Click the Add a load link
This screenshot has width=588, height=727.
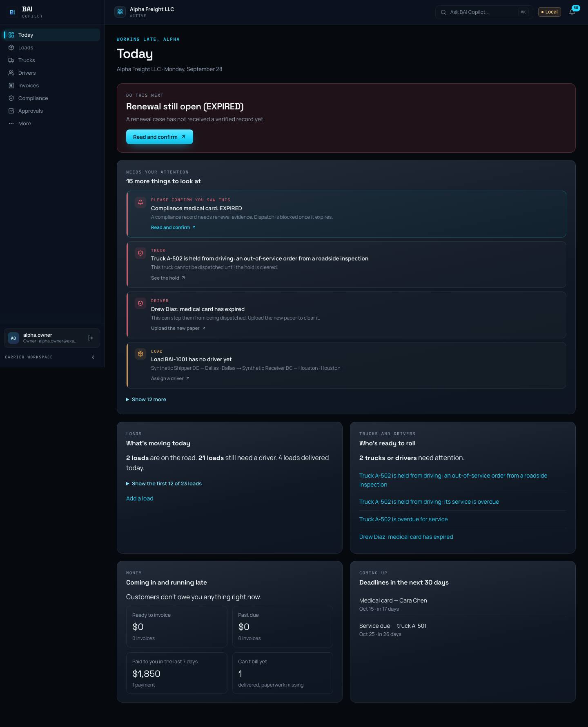click(x=140, y=498)
